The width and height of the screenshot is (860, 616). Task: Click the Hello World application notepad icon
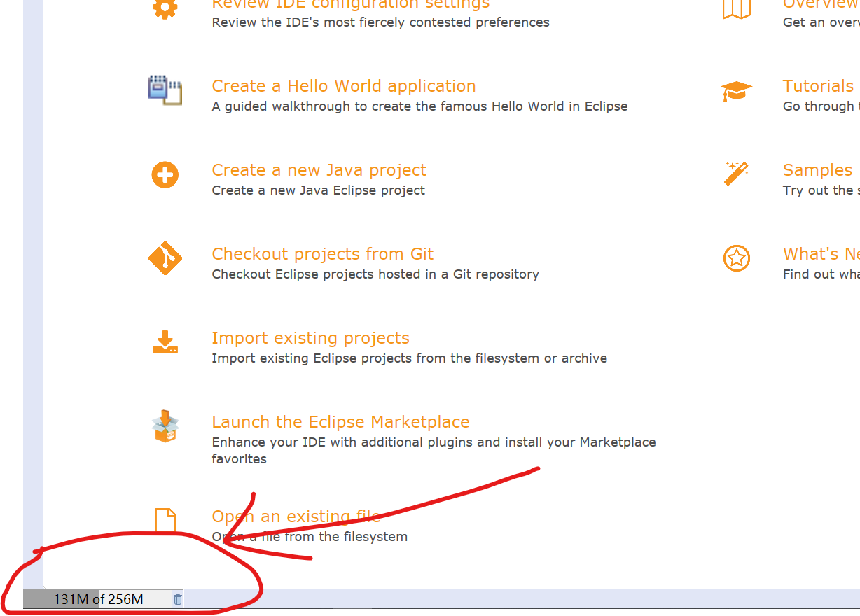(165, 90)
